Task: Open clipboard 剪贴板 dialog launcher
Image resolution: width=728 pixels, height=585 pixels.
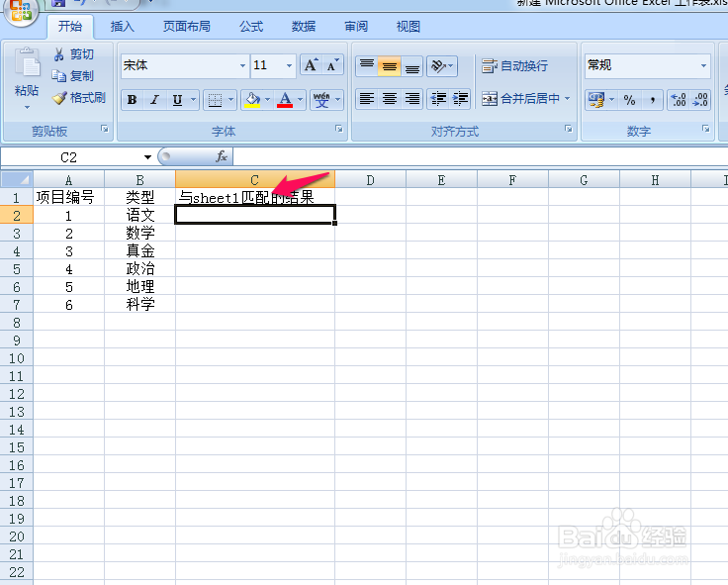Action: (105, 129)
